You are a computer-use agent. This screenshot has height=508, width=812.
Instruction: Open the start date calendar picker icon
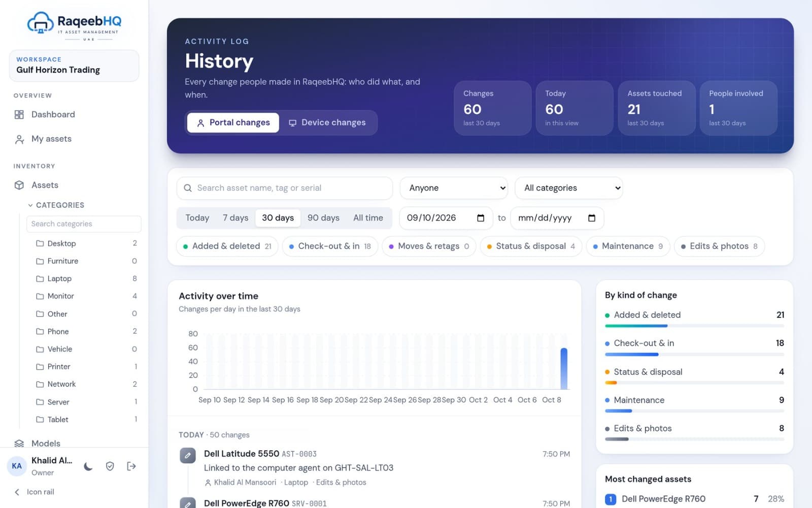click(x=481, y=218)
